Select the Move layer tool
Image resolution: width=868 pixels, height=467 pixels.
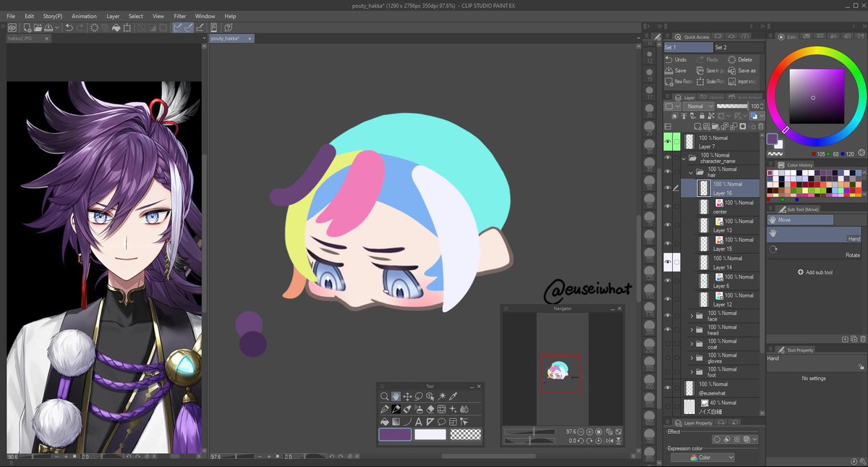[x=407, y=396]
